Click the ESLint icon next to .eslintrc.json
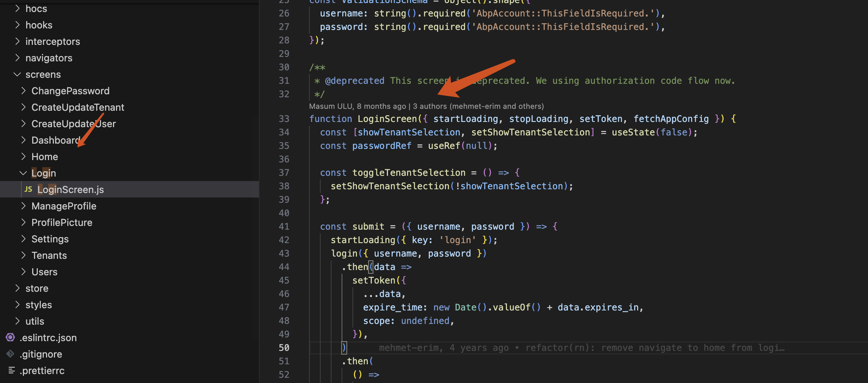Viewport: 868px width, 383px height. tap(10, 338)
